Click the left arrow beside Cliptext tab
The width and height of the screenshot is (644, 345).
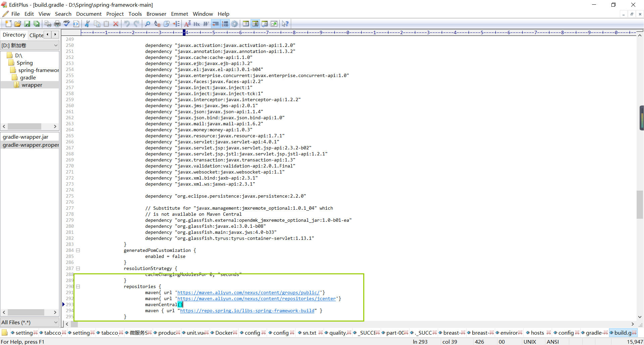[x=48, y=34]
